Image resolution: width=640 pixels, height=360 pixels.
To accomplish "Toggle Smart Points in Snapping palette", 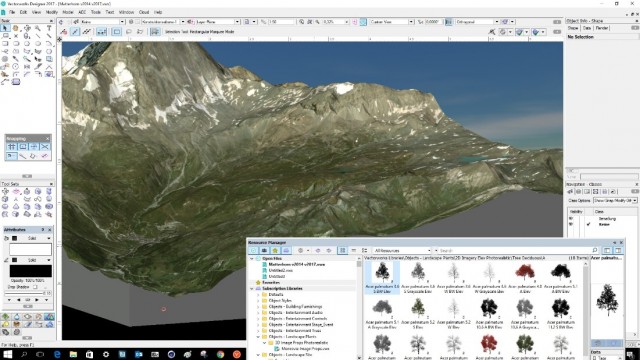I will [x=11, y=156].
